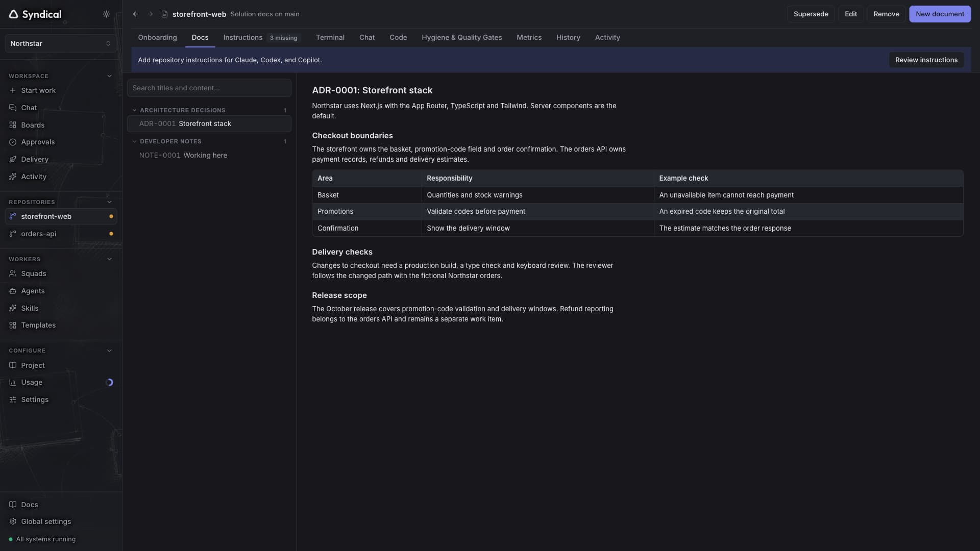Open Skills icon in the sidebar
Screen dimensions: 980x551
pyautogui.click(x=13, y=309)
